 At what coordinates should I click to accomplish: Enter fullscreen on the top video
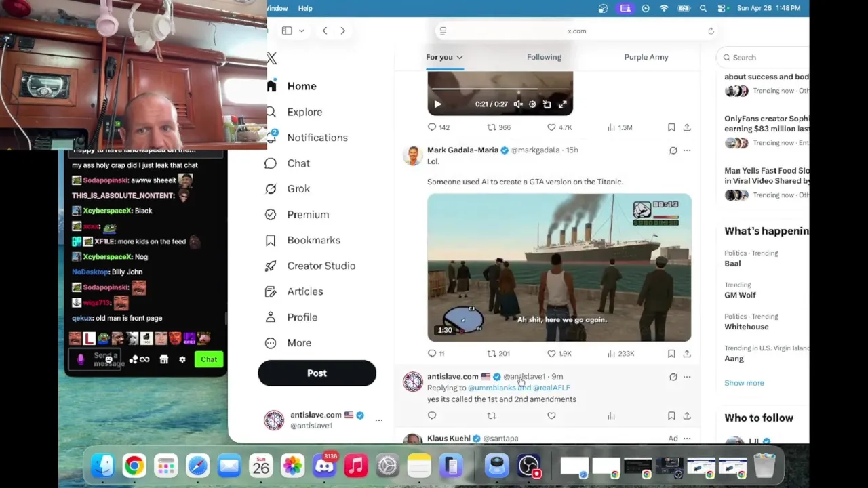point(562,104)
